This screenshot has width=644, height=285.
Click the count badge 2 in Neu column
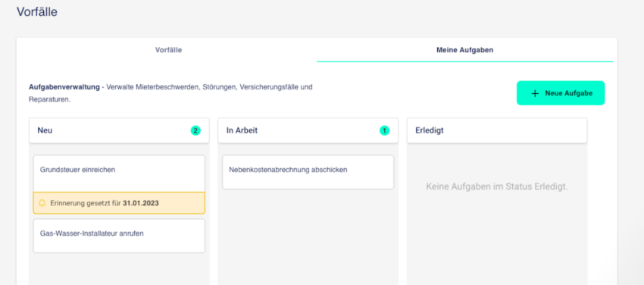[x=195, y=130]
